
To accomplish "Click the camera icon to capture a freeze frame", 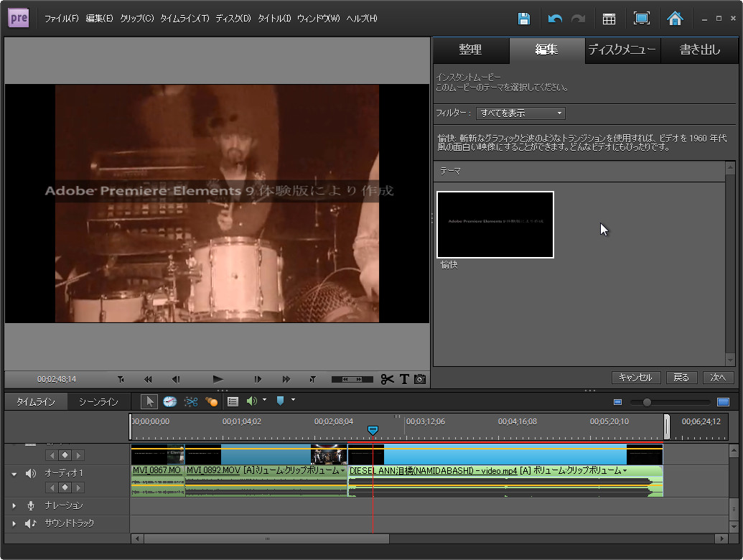I will click(419, 379).
